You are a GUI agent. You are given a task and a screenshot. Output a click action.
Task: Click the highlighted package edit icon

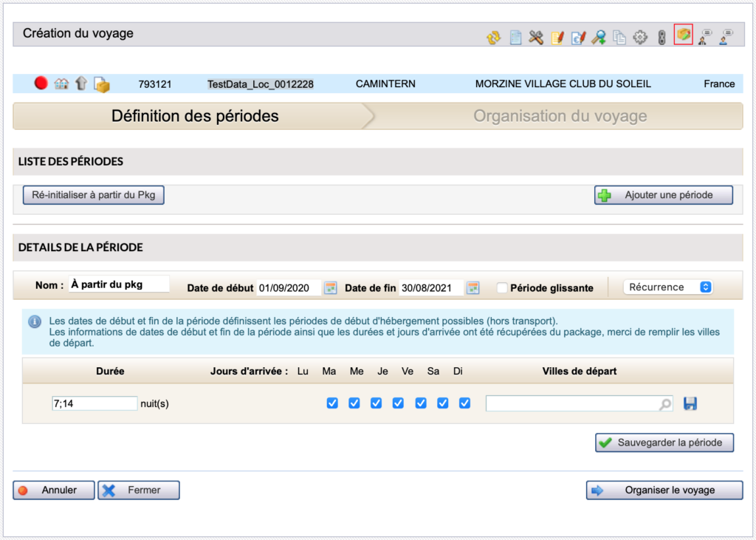[684, 35]
